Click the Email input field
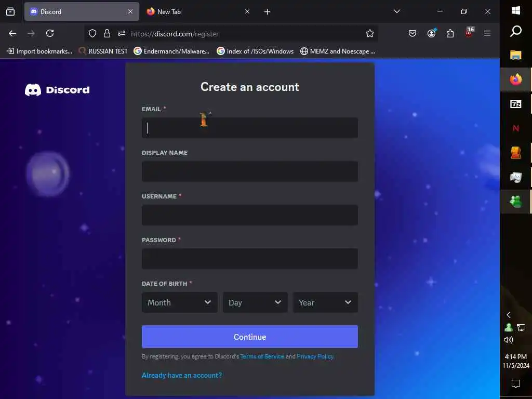 (x=250, y=128)
